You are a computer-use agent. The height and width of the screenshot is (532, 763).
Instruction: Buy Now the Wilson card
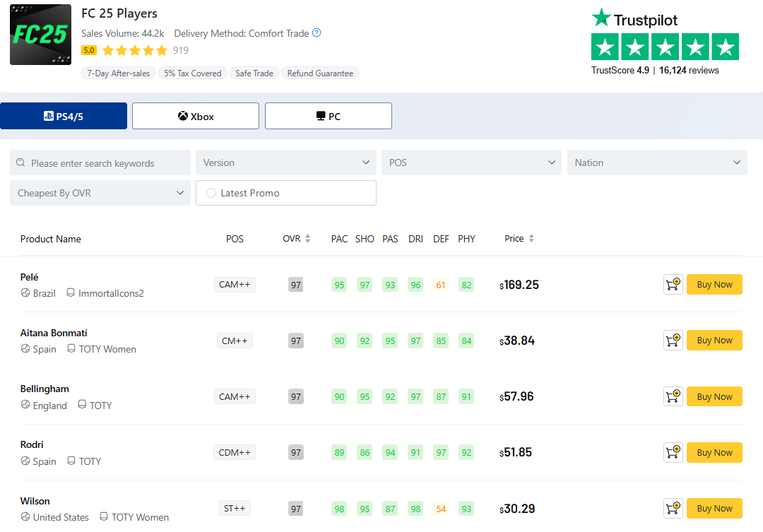pyautogui.click(x=714, y=508)
